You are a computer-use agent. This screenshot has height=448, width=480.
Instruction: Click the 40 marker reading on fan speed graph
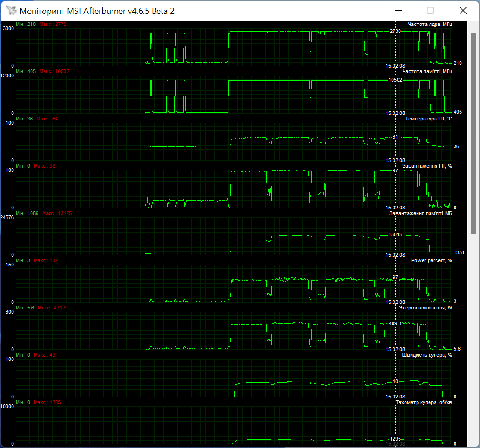(x=395, y=381)
